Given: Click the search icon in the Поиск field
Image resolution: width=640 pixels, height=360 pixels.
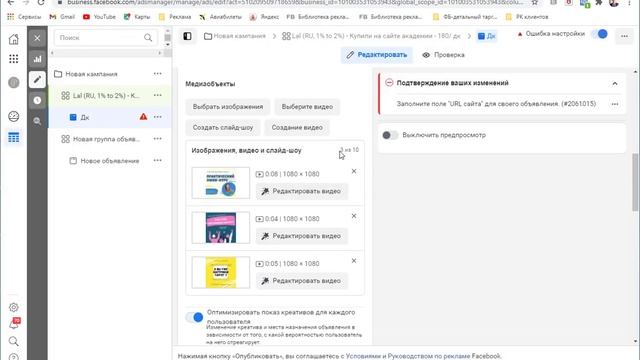Looking at the screenshot, I should pos(148,38).
